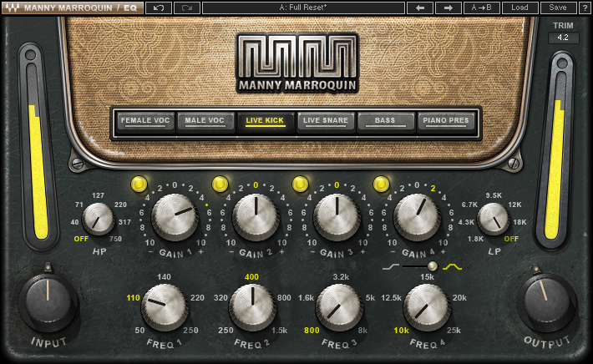The image size is (593, 364).
Task: Click the LP OFF label
Action: pyautogui.click(x=511, y=239)
